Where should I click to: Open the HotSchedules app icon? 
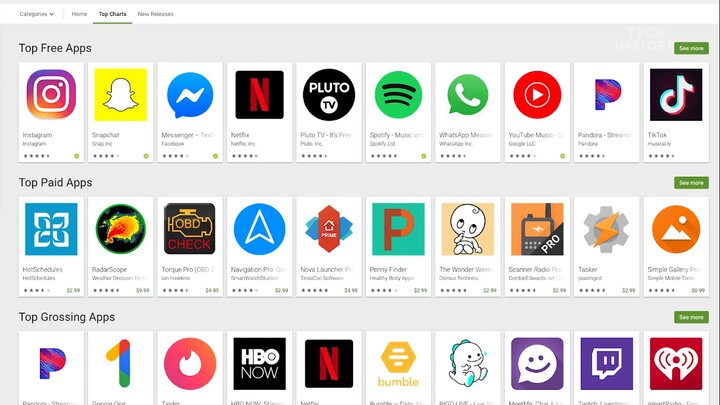[51, 229]
